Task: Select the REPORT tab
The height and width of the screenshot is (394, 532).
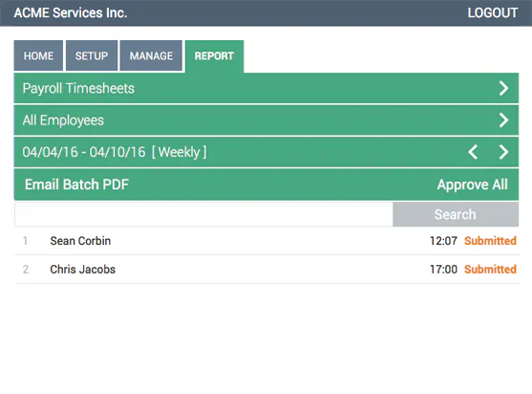Action: pyautogui.click(x=214, y=56)
